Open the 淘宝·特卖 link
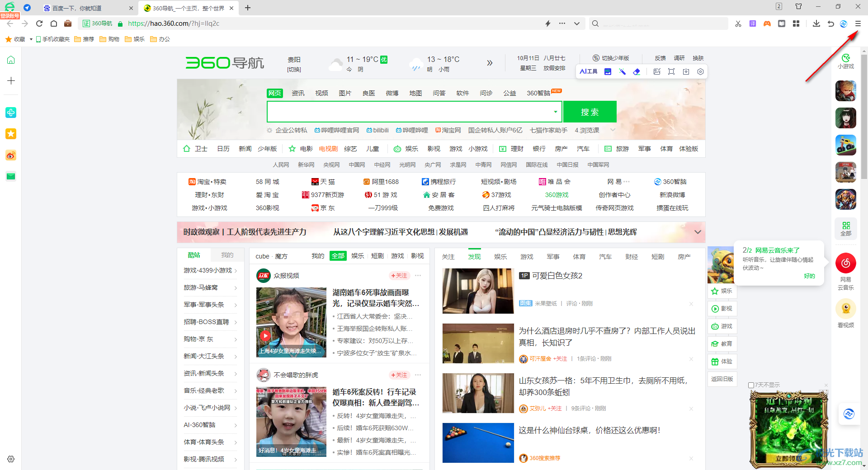 [x=208, y=182]
